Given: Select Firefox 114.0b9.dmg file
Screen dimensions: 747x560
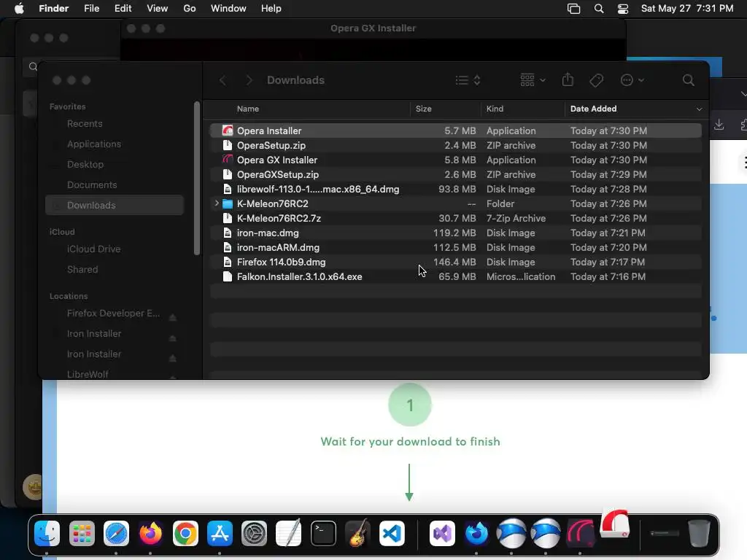Looking at the screenshot, I should coord(455,262).
